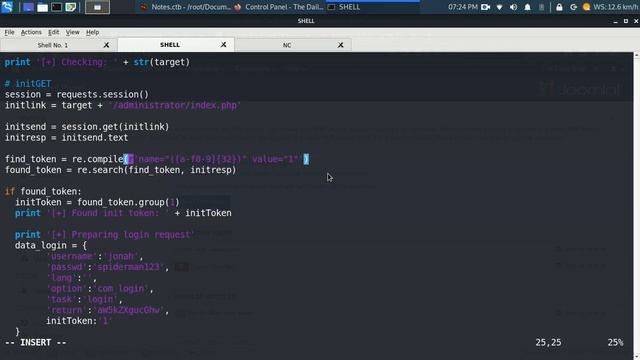The width and height of the screenshot is (640, 360).
Task: Click the screen recorder camera tray icon
Action: [x=485, y=7]
